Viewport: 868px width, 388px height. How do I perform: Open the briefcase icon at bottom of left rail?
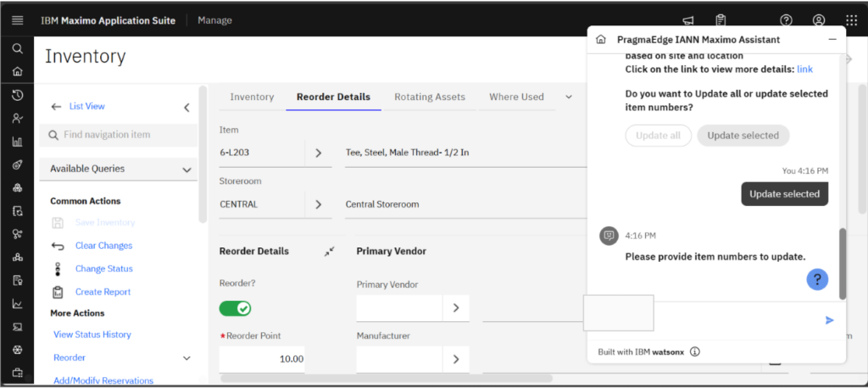17,373
